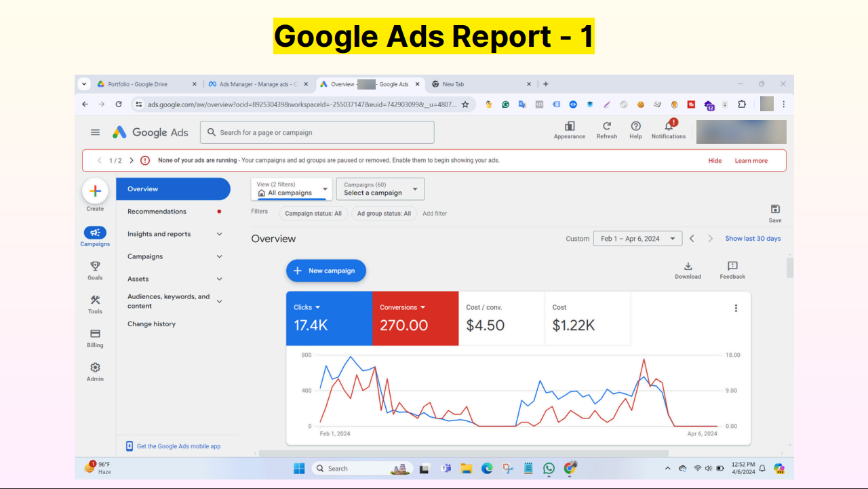Open the Select a campaign dropdown

380,189
